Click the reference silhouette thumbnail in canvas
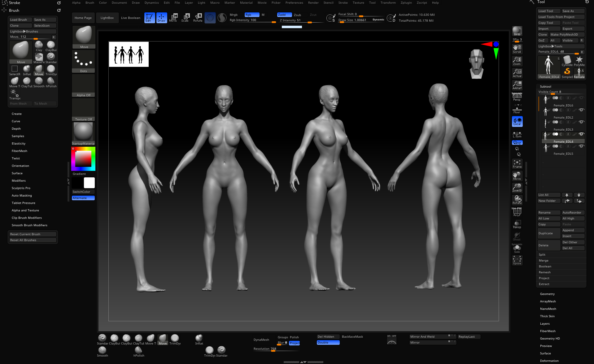The image size is (594, 364). pos(129,54)
